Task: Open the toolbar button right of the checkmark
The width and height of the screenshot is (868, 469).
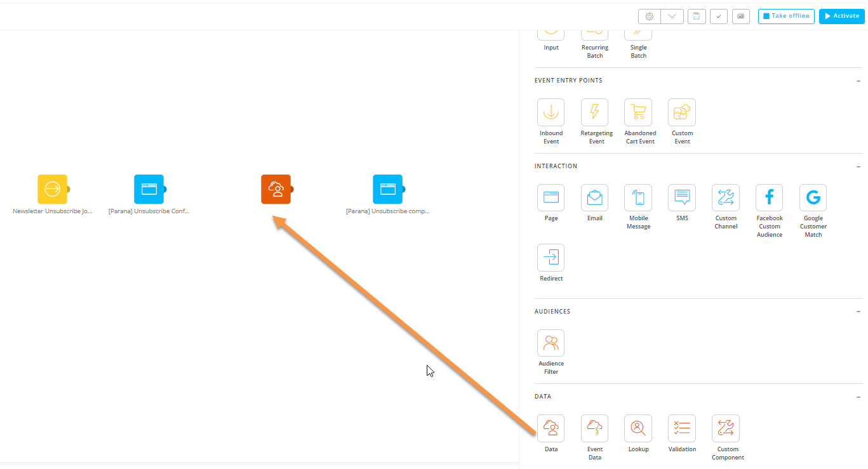Action: point(741,17)
